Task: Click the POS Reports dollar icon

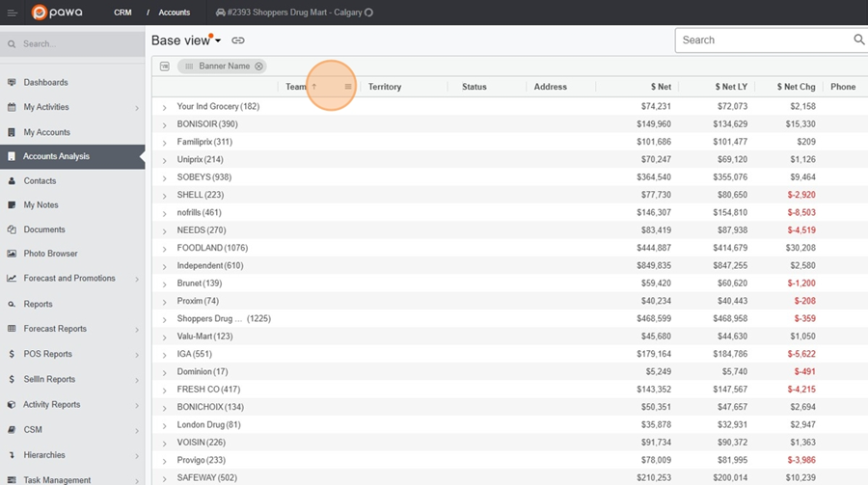Action: coord(12,354)
